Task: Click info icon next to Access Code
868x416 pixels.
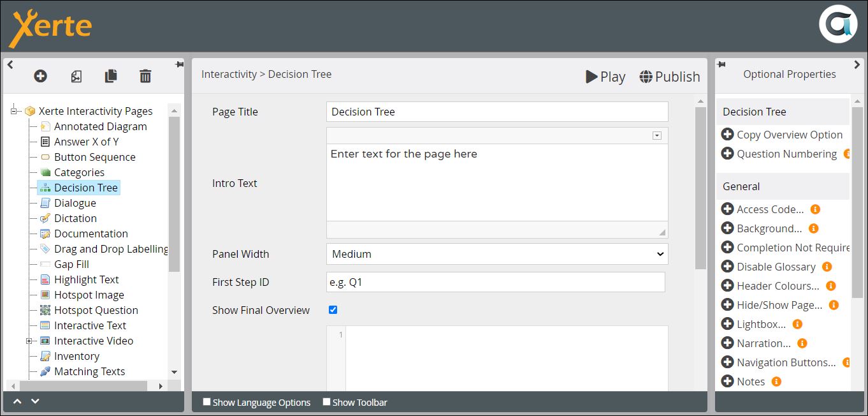Action: click(815, 209)
